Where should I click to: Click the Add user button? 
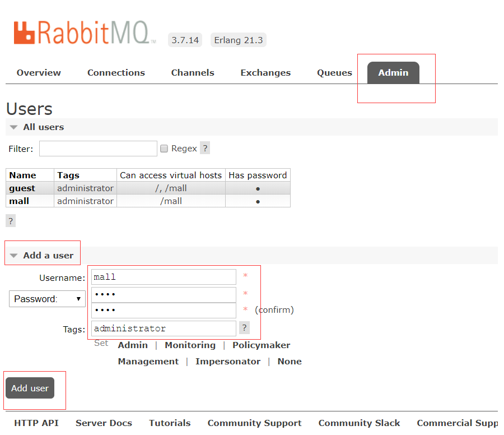coord(30,388)
